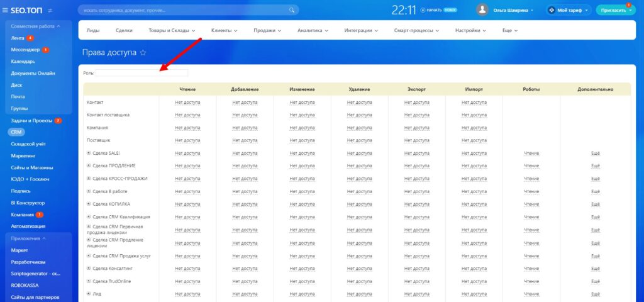Expand the Сделка КРОСС-ПРОДАЖИ row
This screenshot has width=644, height=302.
click(89, 178)
